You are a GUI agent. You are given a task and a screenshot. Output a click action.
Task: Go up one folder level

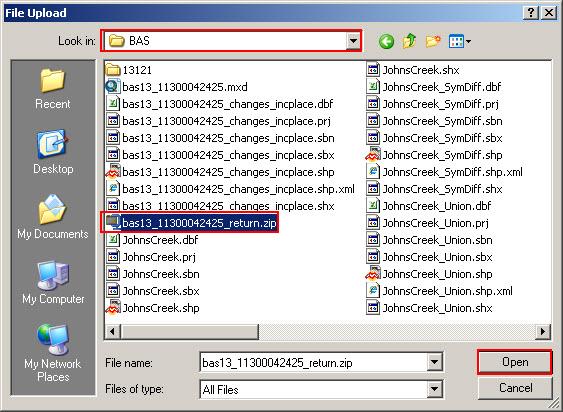pyautogui.click(x=409, y=41)
